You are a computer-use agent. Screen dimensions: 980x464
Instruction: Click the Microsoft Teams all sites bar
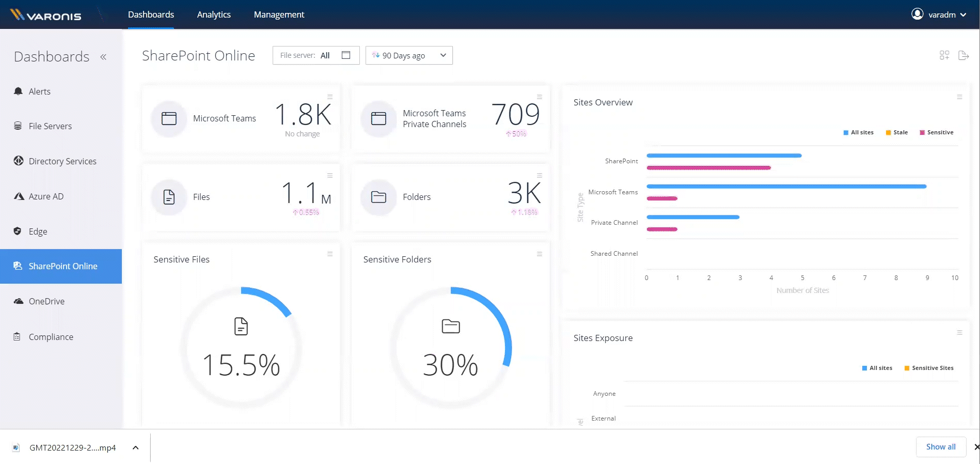click(x=786, y=186)
